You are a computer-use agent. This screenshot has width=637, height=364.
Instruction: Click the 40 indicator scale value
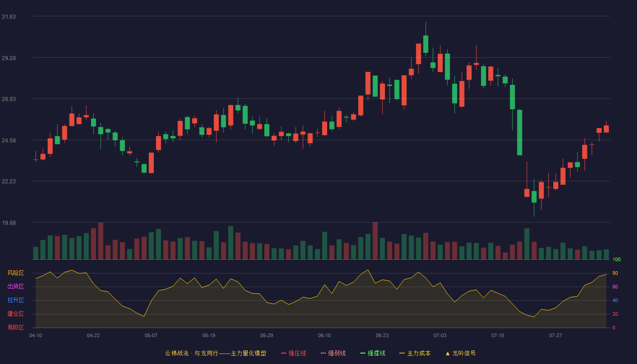[615, 300]
